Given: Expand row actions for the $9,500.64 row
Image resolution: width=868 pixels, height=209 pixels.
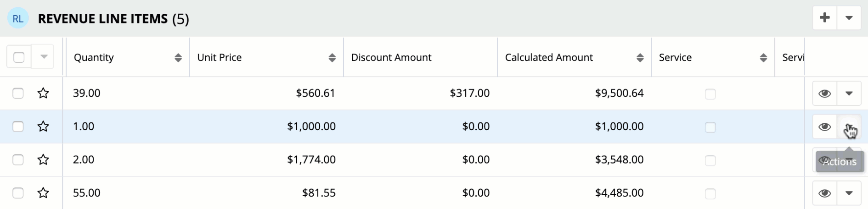Looking at the screenshot, I should (849, 93).
